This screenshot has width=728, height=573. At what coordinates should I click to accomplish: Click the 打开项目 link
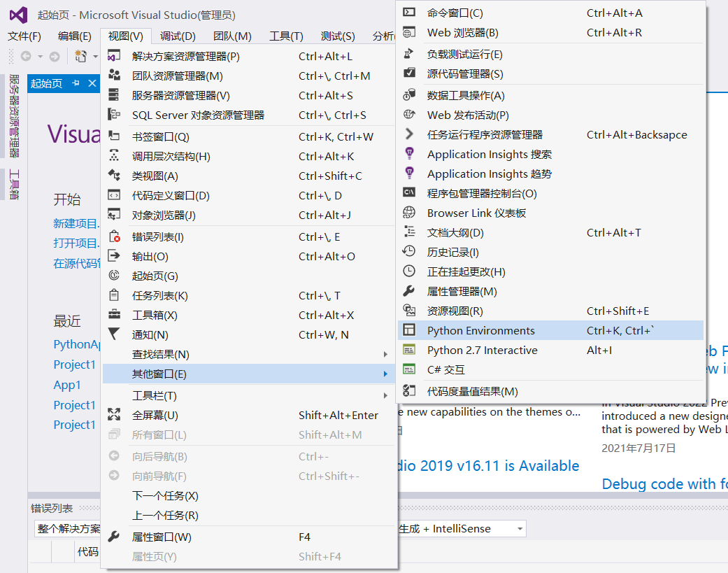point(76,243)
